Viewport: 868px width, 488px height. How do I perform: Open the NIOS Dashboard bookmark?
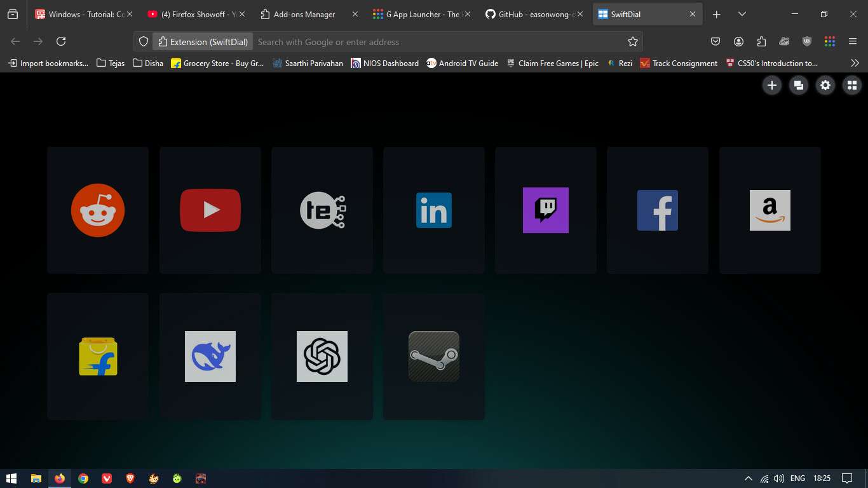point(384,63)
